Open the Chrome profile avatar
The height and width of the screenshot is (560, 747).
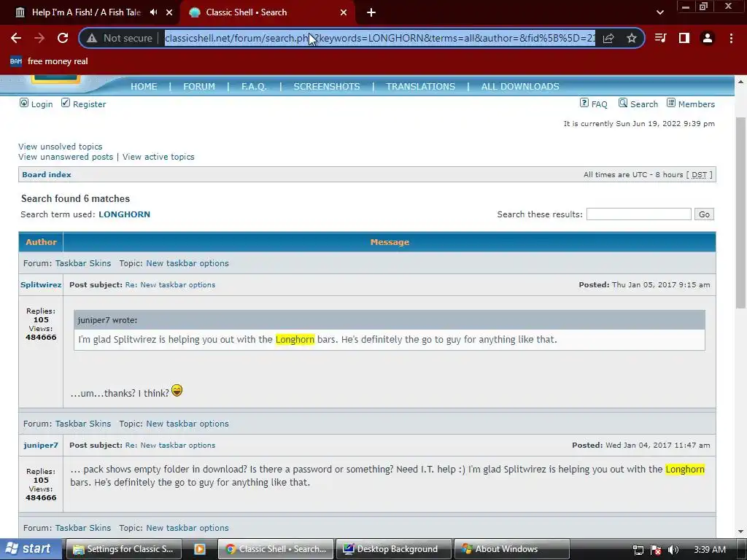point(708,38)
